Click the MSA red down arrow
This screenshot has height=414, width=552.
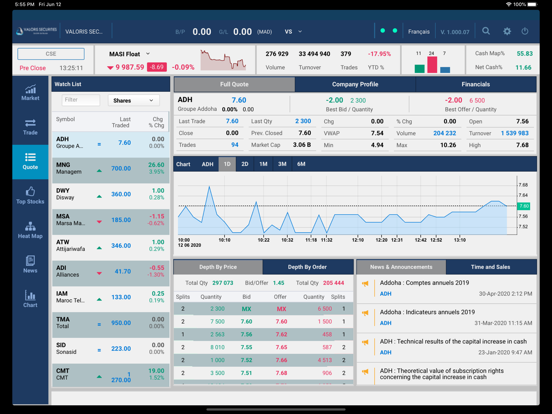click(99, 222)
